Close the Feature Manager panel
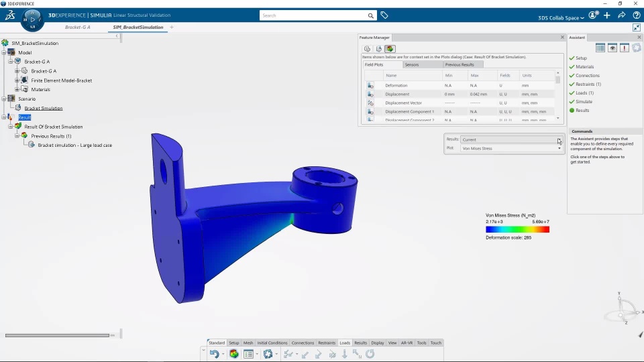 pyautogui.click(x=562, y=38)
